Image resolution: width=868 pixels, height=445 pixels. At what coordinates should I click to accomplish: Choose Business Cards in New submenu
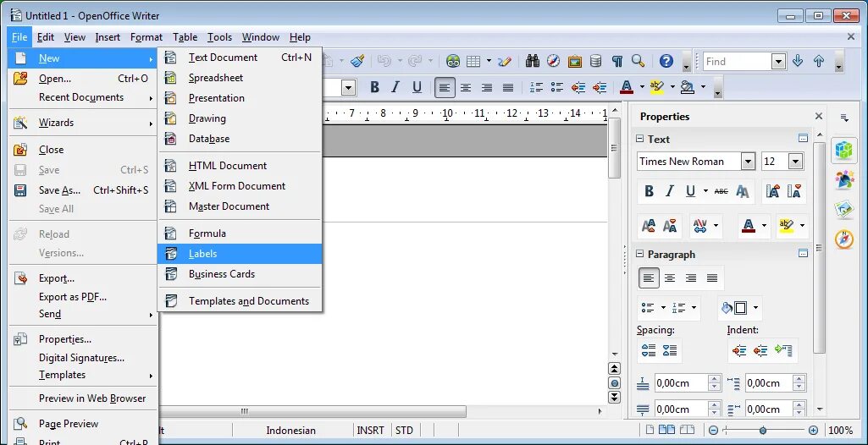[x=240, y=273]
